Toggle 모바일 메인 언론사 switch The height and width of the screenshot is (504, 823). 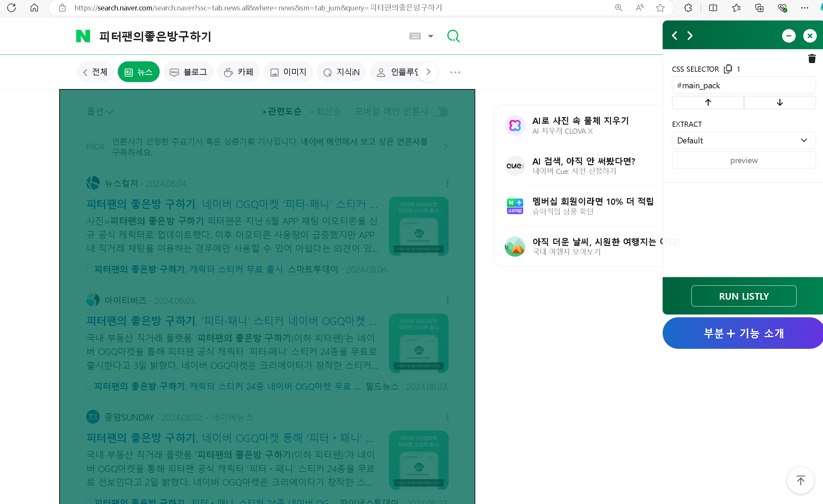pos(439,112)
